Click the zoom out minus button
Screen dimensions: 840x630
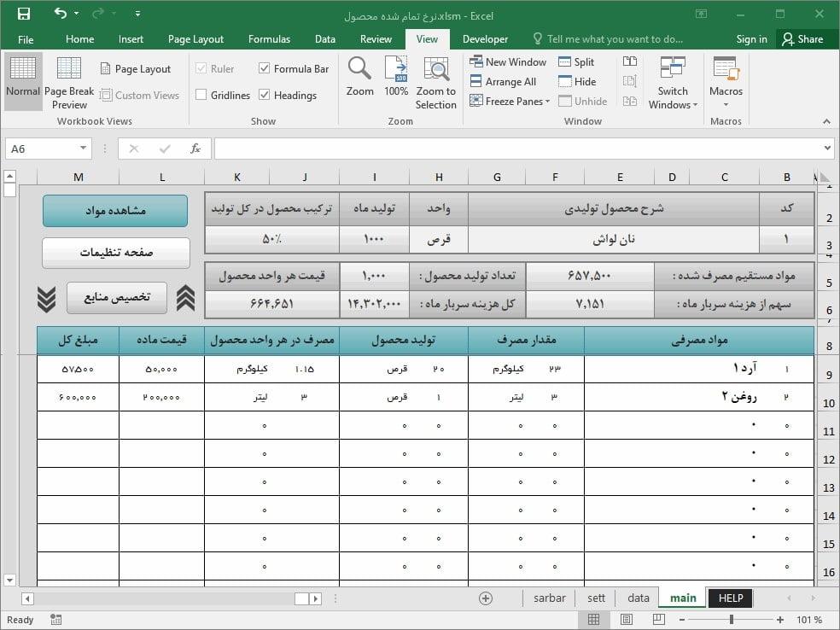[682, 620]
